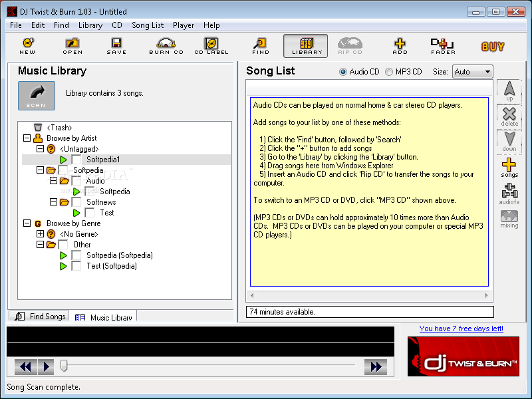
Task: Collapse the Softpedia artist folder
Action: [40, 170]
